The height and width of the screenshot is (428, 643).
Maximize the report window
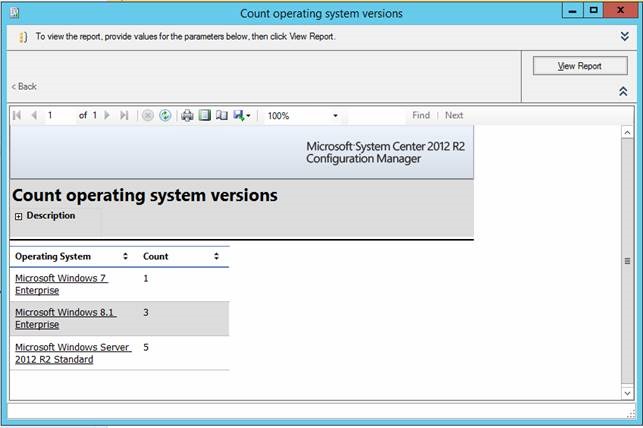[x=593, y=10]
